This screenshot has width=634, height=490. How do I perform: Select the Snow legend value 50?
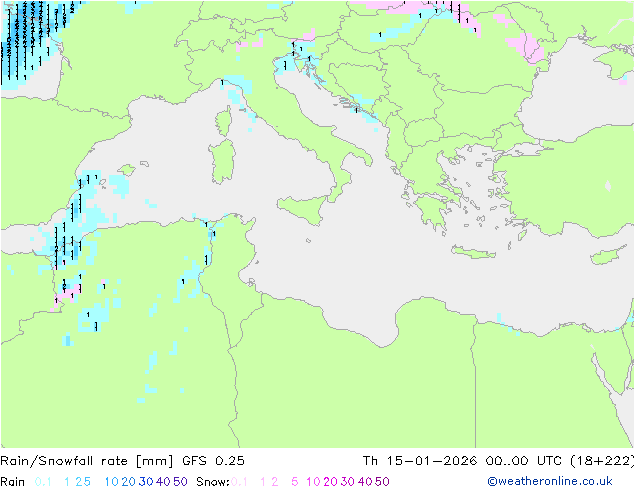tap(382, 482)
